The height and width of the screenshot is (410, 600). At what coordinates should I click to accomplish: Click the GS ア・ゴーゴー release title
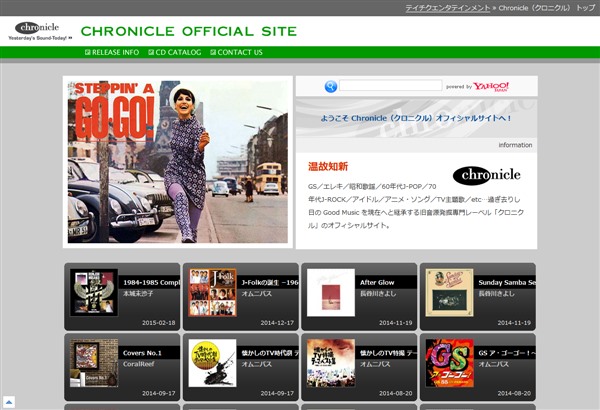pyautogui.click(x=507, y=353)
